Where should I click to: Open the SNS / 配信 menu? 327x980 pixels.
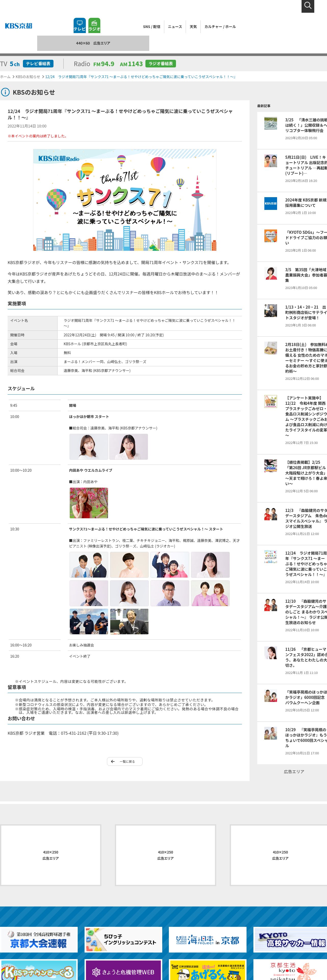tap(152, 27)
